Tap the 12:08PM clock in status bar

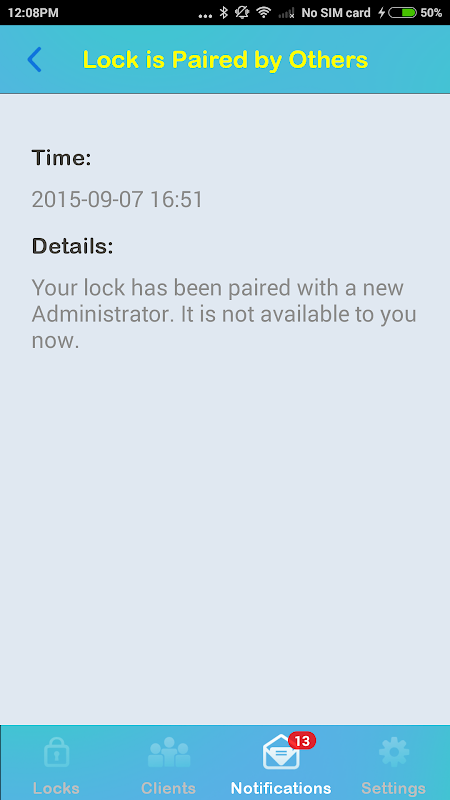pyautogui.click(x=33, y=13)
